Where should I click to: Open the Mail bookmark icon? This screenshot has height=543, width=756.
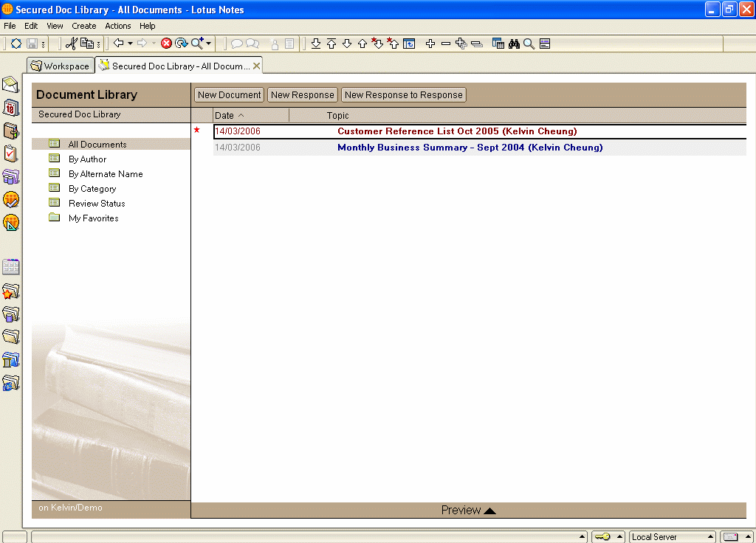[10, 85]
